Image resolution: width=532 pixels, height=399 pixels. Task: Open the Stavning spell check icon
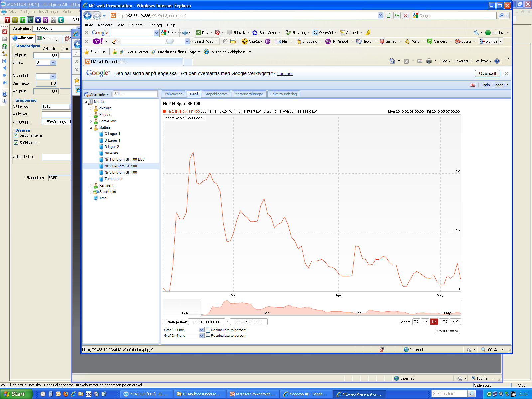click(x=288, y=33)
